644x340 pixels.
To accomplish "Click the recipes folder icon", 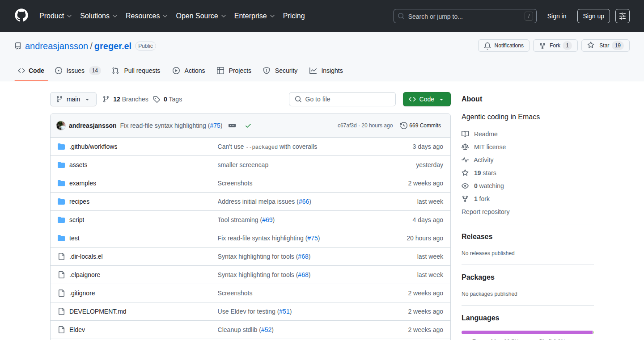I will click(x=61, y=201).
